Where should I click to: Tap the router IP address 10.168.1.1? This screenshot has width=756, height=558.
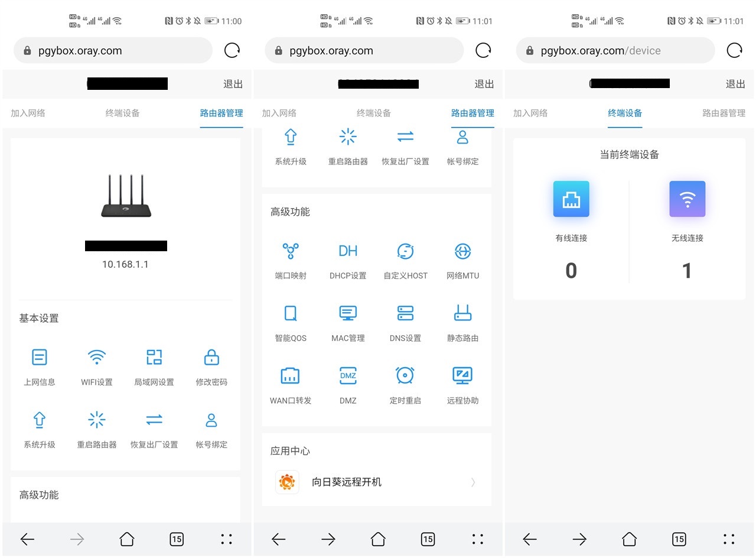click(x=126, y=264)
